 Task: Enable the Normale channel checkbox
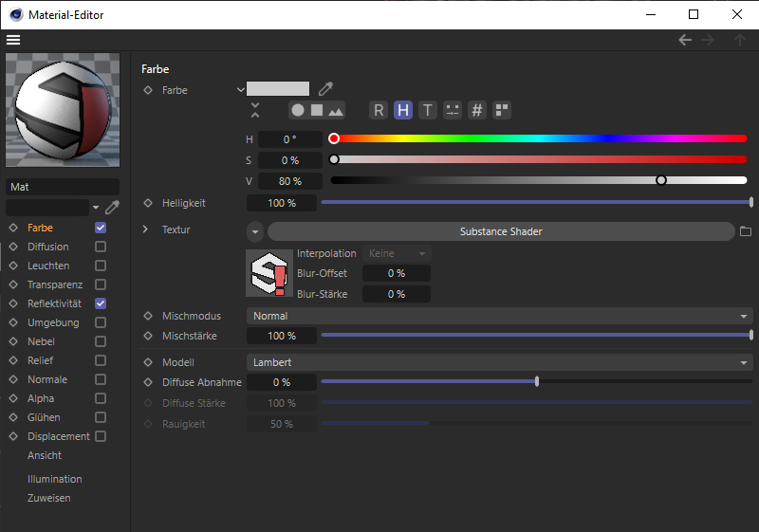(101, 379)
